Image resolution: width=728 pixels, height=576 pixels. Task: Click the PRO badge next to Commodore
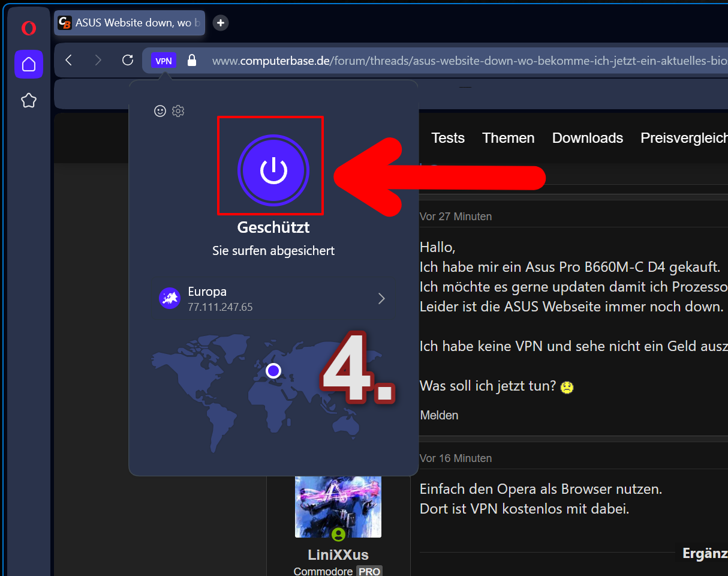coord(369,571)
